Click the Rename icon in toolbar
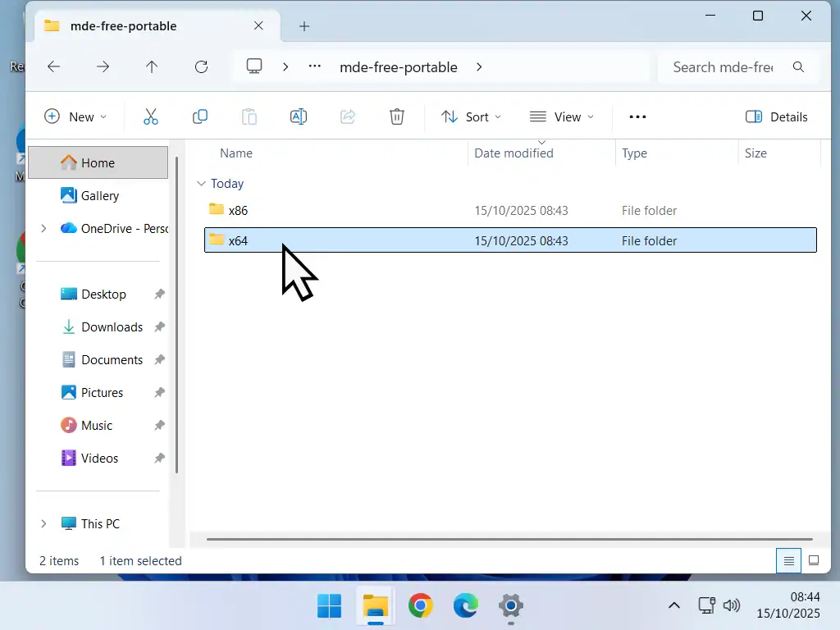This screenshot has width=840, height=630. coord(299,116)
